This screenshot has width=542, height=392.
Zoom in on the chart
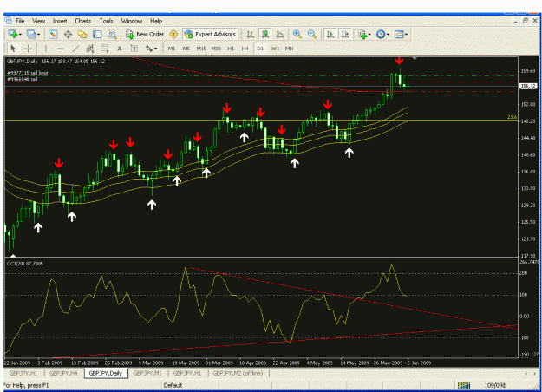[297, 34]
